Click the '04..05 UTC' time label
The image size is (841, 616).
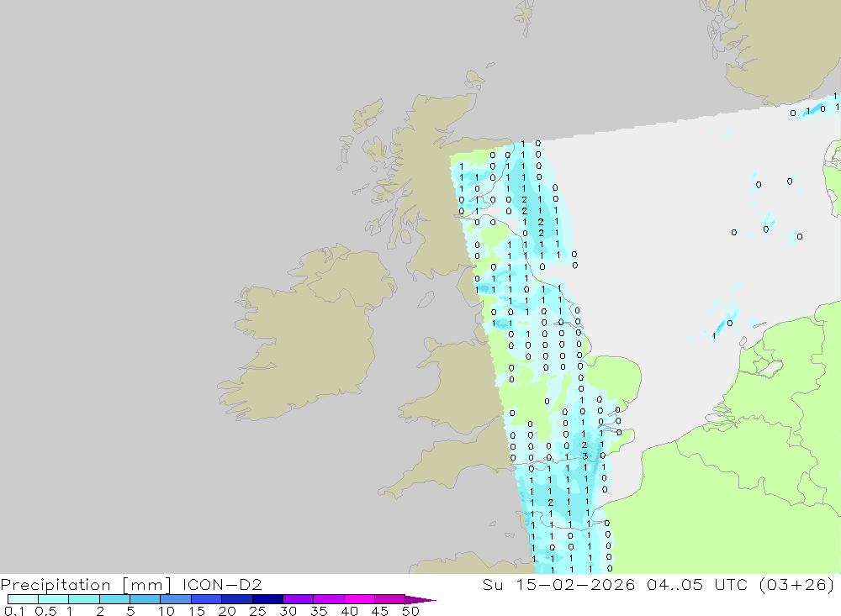[x=697, y=584]
